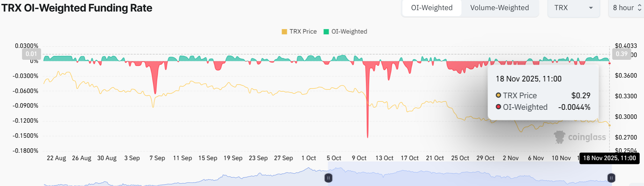Click the TRX OI-Weighted Funding Rate title
The width and height of the screenshot is (644, 186).
(x=77, y=8)
